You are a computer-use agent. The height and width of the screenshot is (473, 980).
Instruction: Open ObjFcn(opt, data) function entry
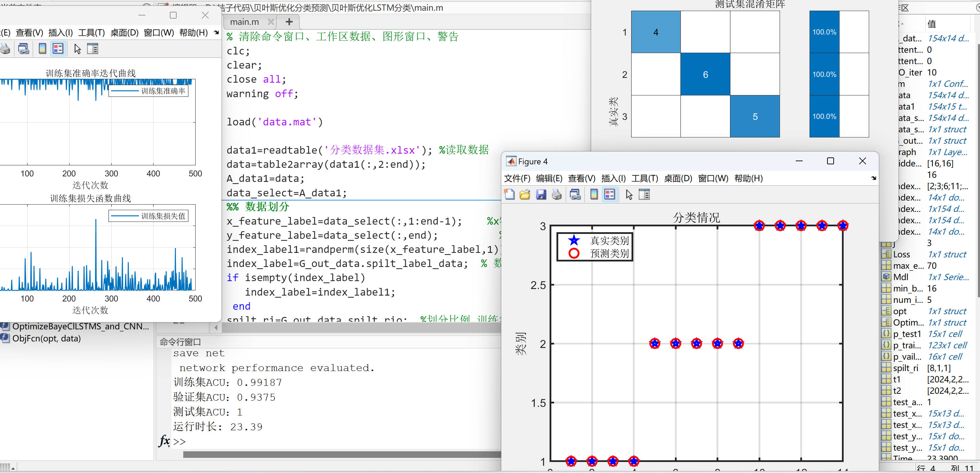point(46,338)
